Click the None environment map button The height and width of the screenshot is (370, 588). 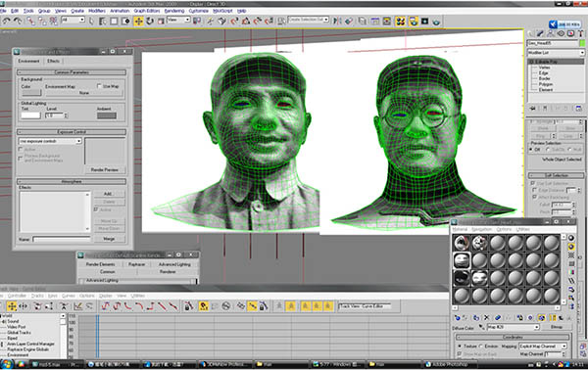click(84, 92)
